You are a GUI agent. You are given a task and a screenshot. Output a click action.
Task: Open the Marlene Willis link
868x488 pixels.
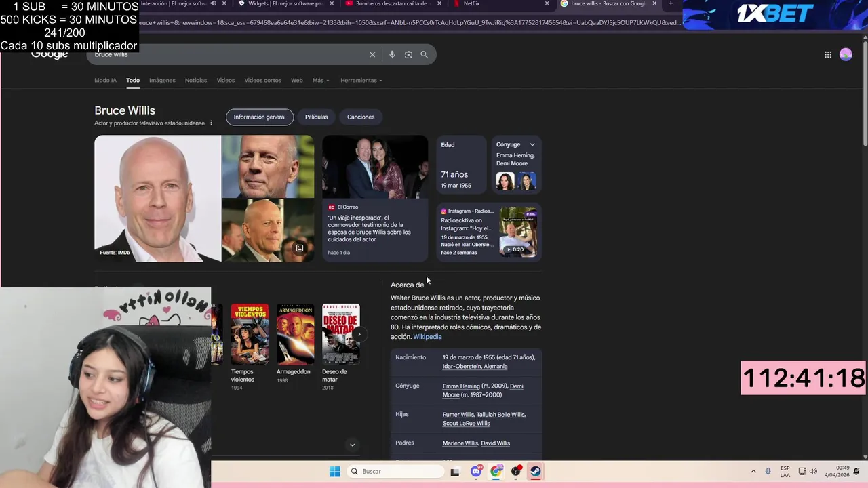point(460,443)
